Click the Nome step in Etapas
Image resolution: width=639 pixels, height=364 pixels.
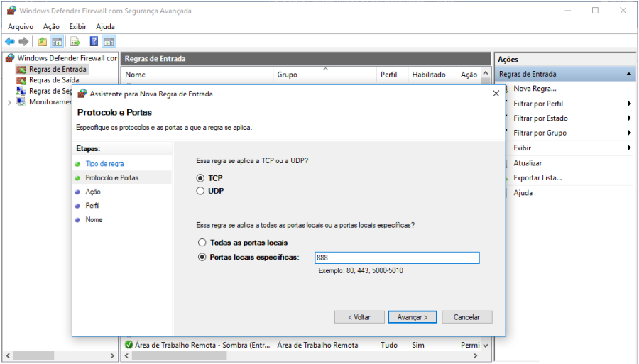[x=94, y=219]
